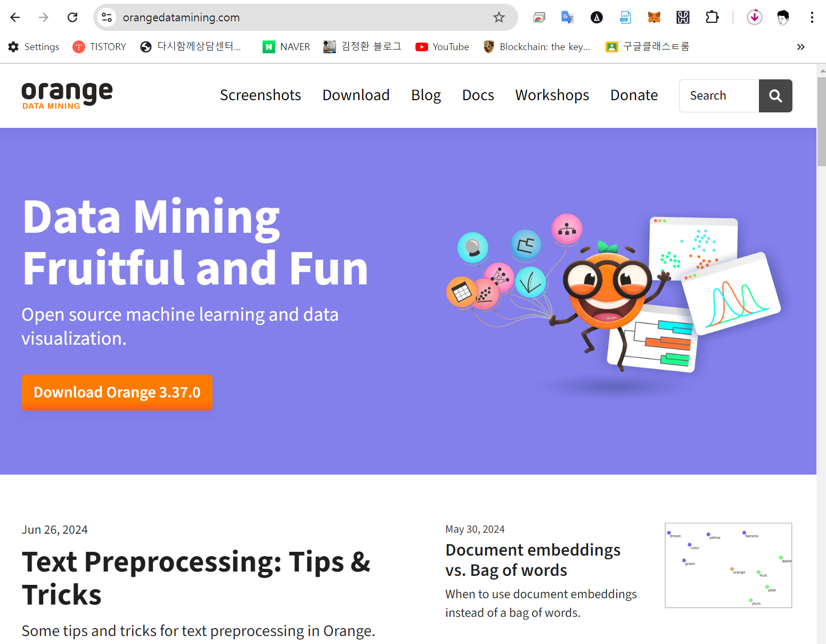Click the magnifier search button
826x644 pixels.
[x=775, y=96]
